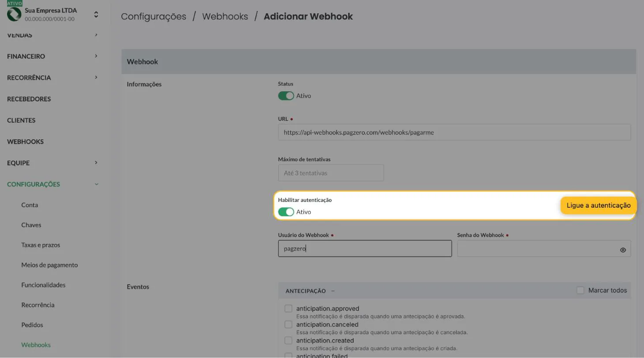Open Taxas e prazos settings
This screenshot has height=358, width=644.
[x=41, y=245]
